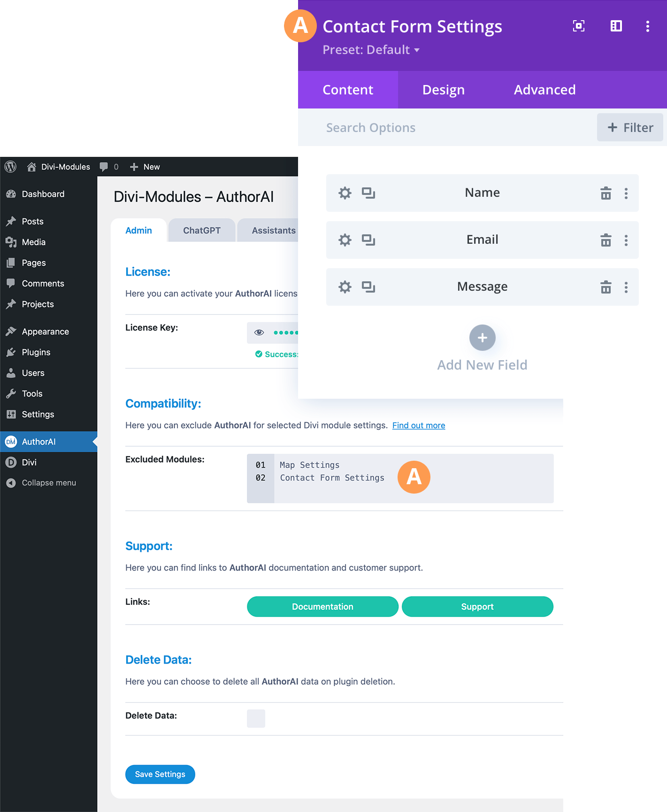The height and width of the screenshot is (812, 667).
Task: Delete the Email field
Action: point(606,240)
